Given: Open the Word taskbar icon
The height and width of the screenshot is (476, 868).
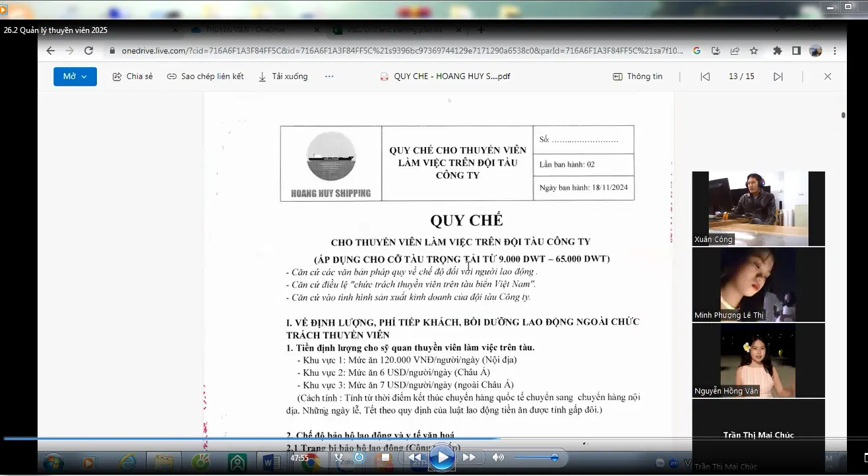Looking at the screenshot, I should click(x=271, y=462).
